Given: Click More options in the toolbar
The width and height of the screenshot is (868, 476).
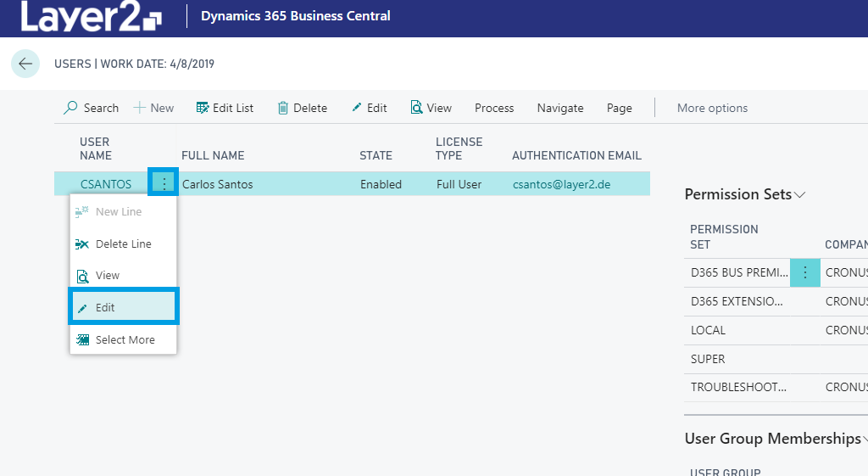Looking at the screenshot, I should pyautogui.click(x=712, y=108).
